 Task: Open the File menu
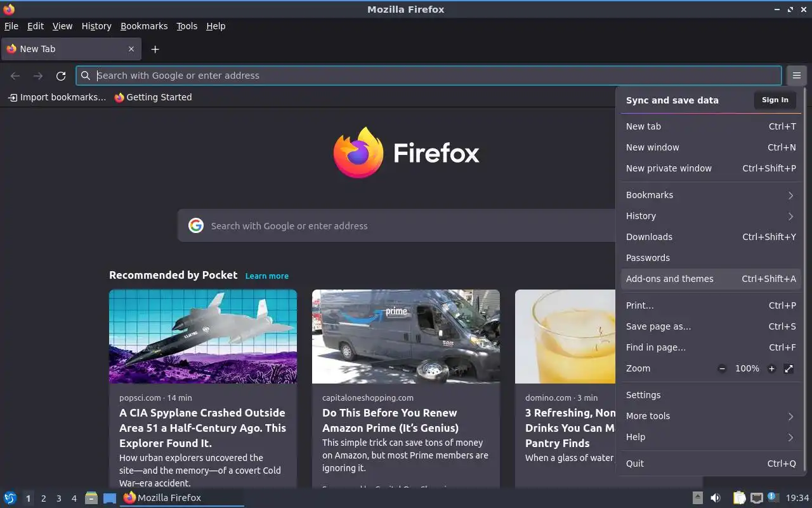tap(11, 26)
